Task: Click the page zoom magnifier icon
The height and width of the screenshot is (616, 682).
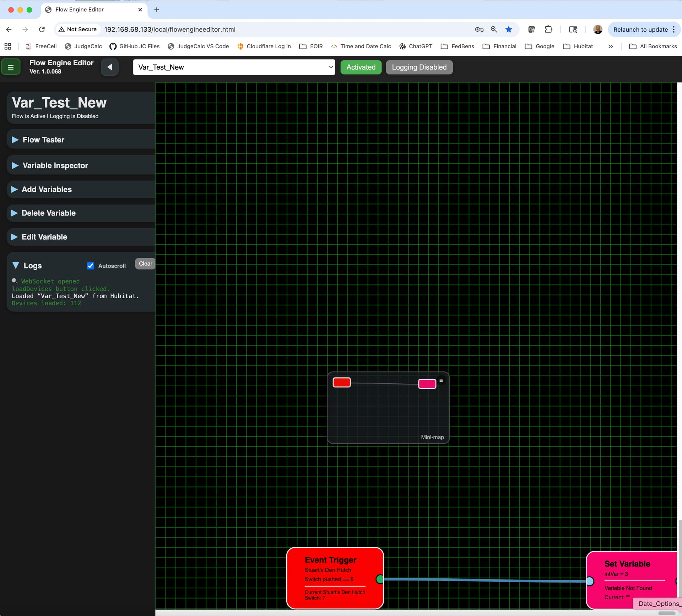Action: [x=494, y=29]
